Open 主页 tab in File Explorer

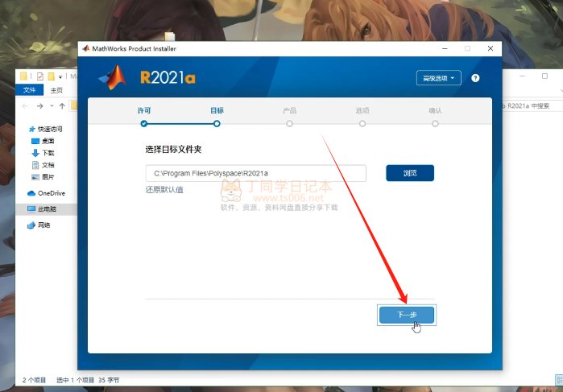[x=56, y=90]
